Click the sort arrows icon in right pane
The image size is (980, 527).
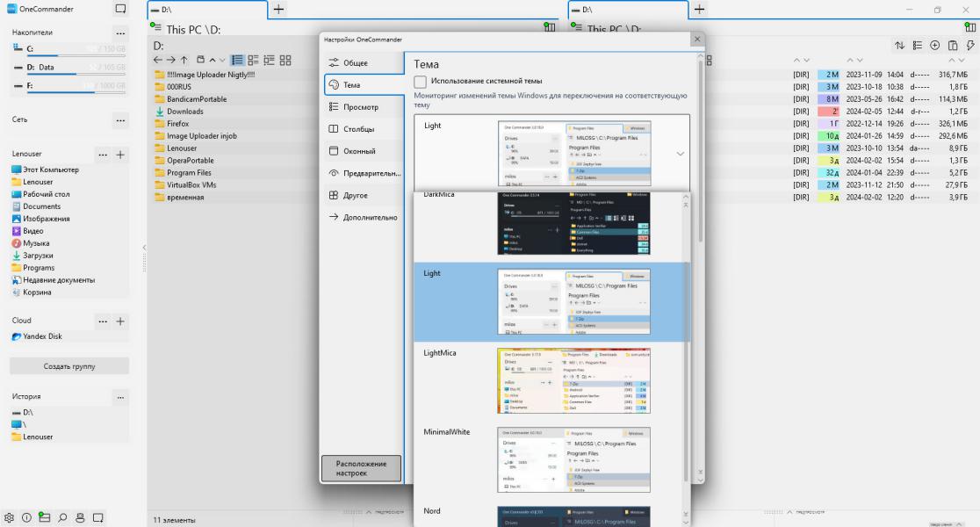(899, 45)
